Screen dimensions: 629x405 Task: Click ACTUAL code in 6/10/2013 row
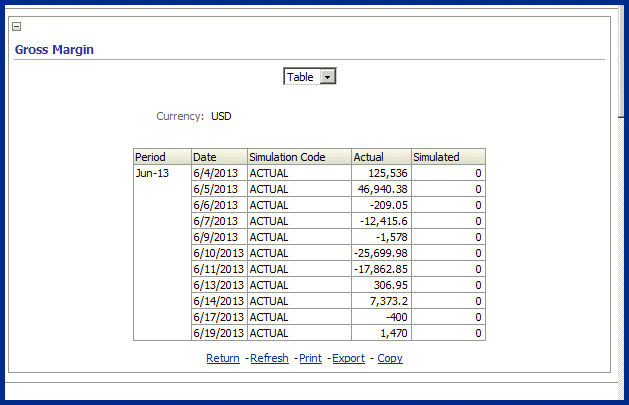point(299,253)
